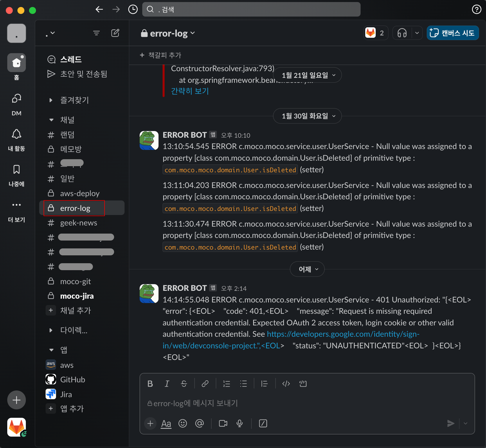Image resolution: width=486 pixels, height=448 pixels.
Task: View channel members avatar count 2
Action: click(x=376, y=33)
